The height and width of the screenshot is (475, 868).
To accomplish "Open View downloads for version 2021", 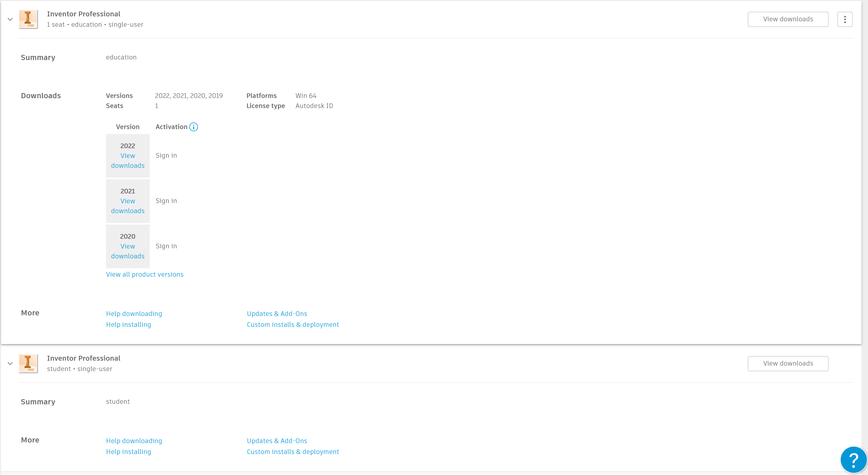I will click(x=128, y=206).
